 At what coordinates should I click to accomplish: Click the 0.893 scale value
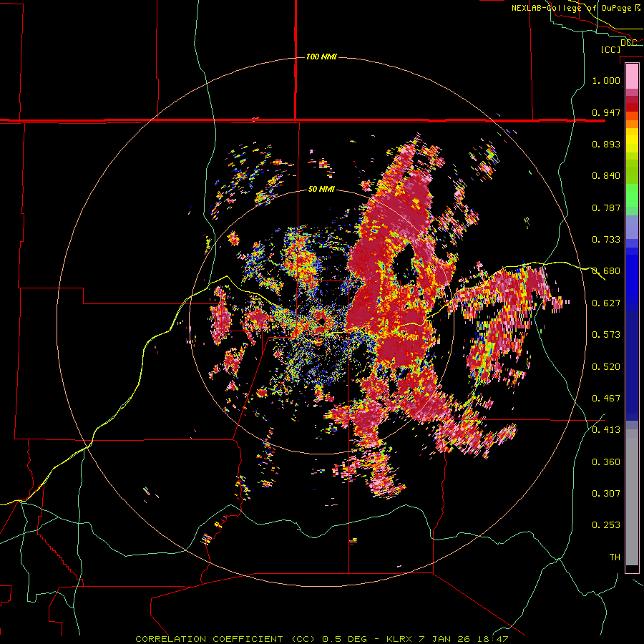coord(606,144)
